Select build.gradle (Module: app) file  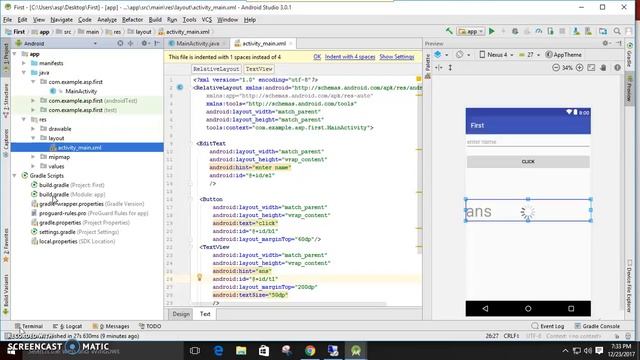pos(68,194)
